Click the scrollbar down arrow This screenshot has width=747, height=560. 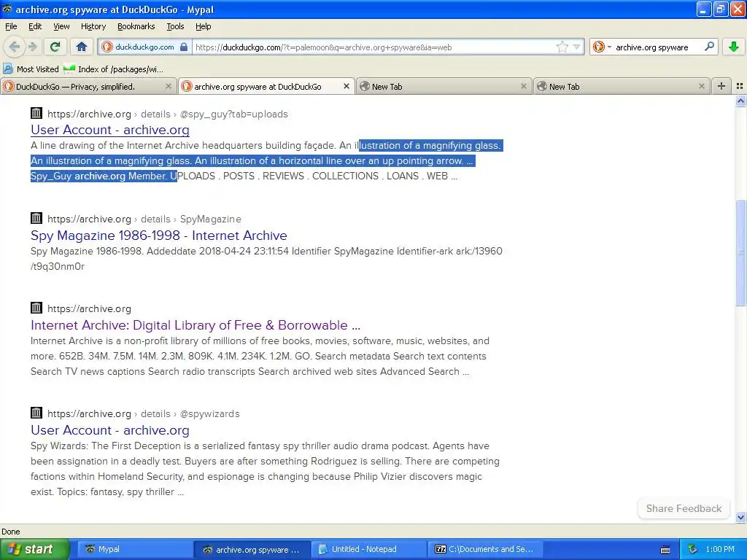(740, 517)
